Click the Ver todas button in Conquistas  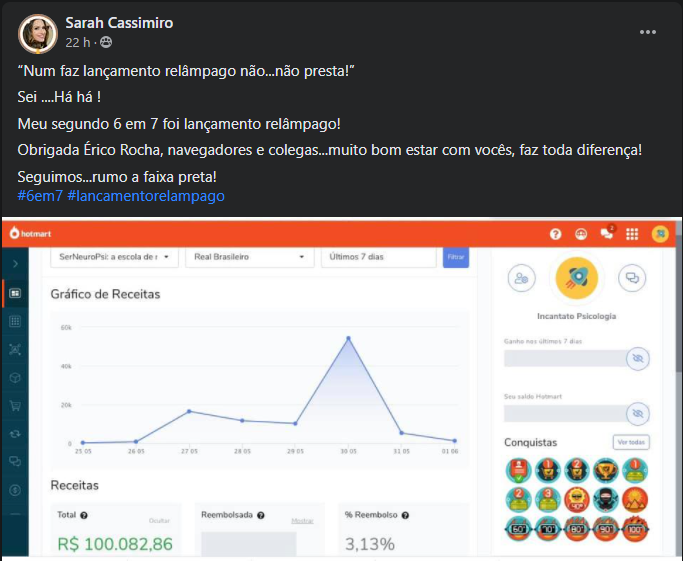click(631, 442)
